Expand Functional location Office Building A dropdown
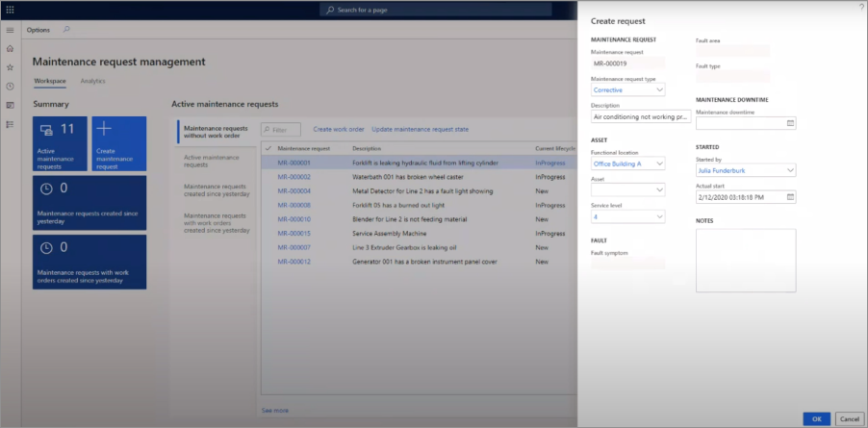 (659, 164)
